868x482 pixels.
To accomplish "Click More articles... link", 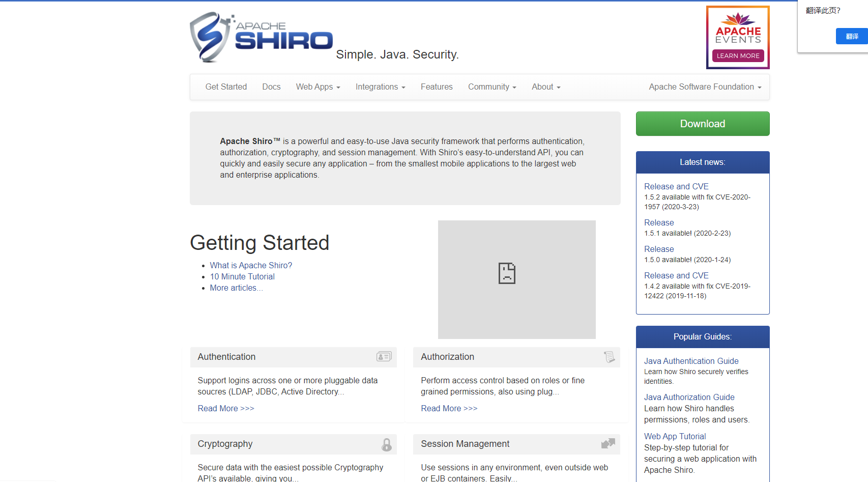I will (236, 288).
